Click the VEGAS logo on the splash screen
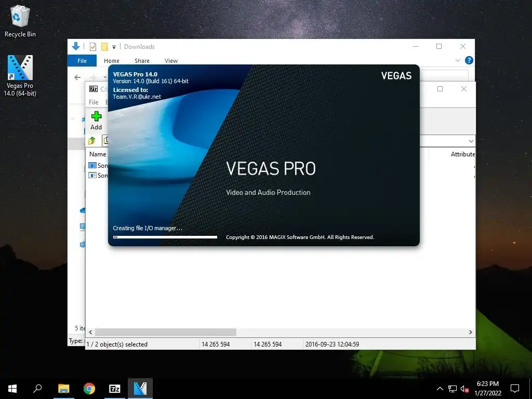Image resolution: width=532 pixels, height=399 pixels. tap(396, 76)
